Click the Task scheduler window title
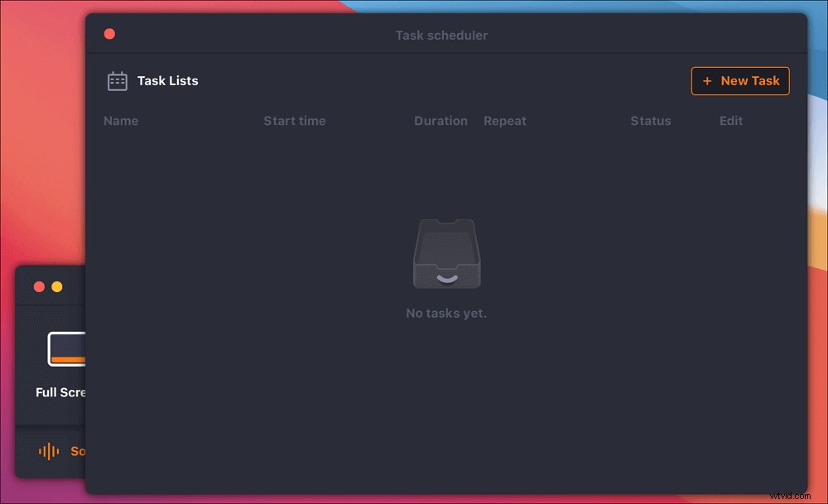828x504 pixels. [x=441, y=36]
